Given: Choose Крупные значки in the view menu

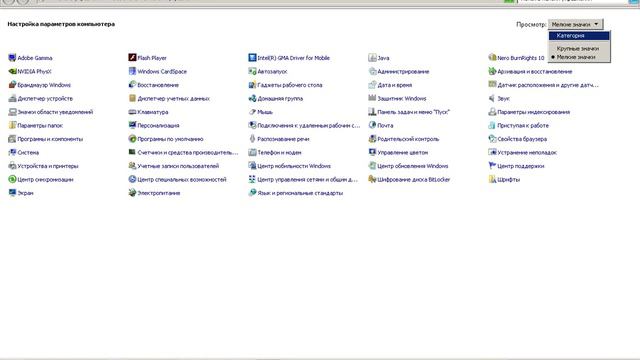Looking at the screenshot, I should 579,49.
